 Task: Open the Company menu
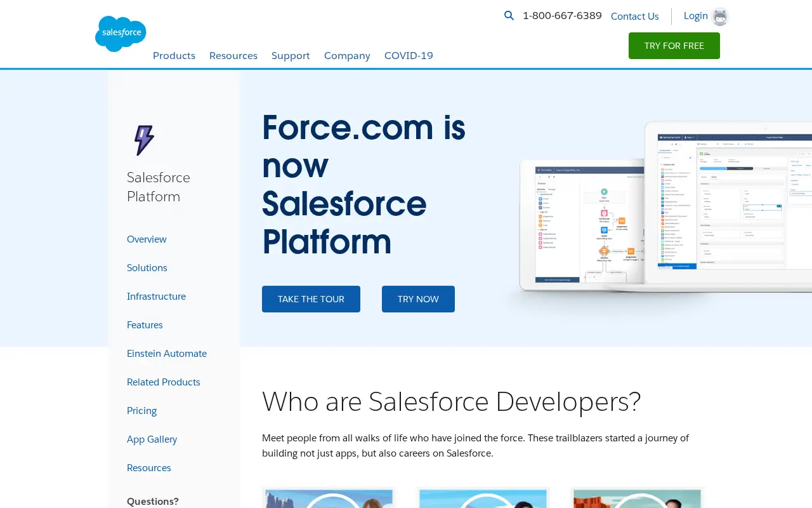(347, 55)
